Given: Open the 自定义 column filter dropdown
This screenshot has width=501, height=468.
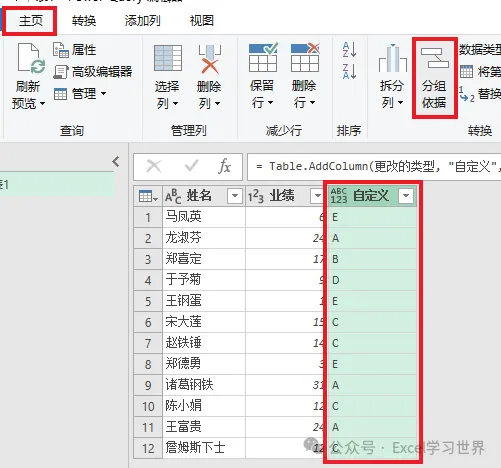Looking at the screenshot, I should point(406,196).
